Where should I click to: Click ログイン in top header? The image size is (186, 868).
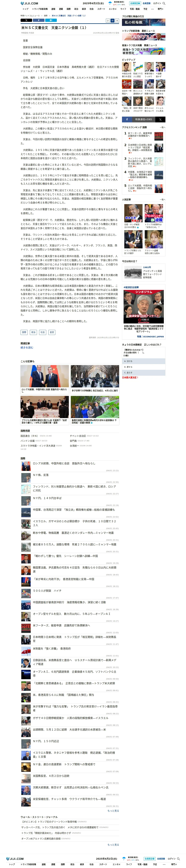click(x=157, y=3)
